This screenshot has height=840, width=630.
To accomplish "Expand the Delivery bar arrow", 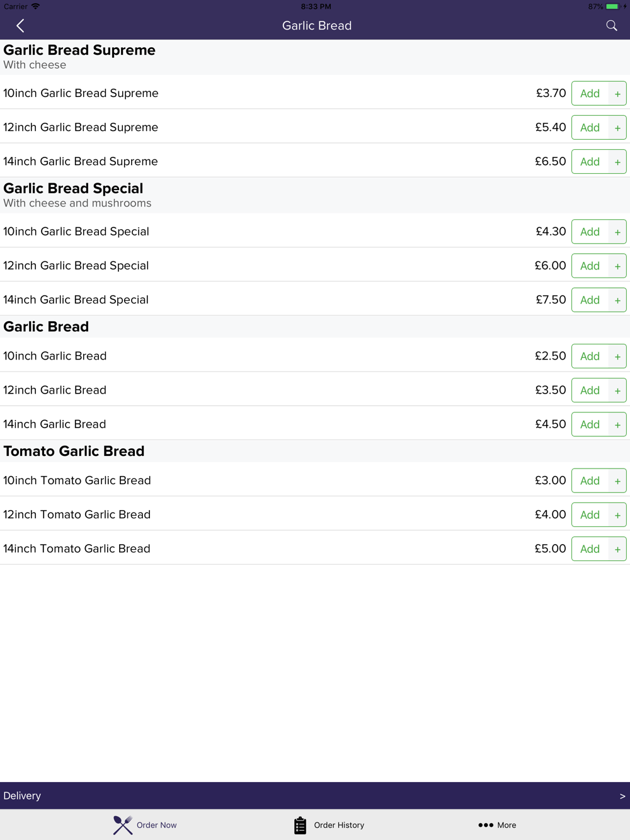I will point(622,796).
